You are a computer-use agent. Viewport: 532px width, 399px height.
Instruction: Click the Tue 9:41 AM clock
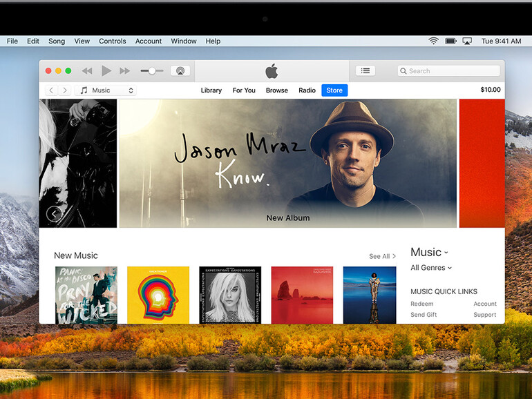(501, 41)
